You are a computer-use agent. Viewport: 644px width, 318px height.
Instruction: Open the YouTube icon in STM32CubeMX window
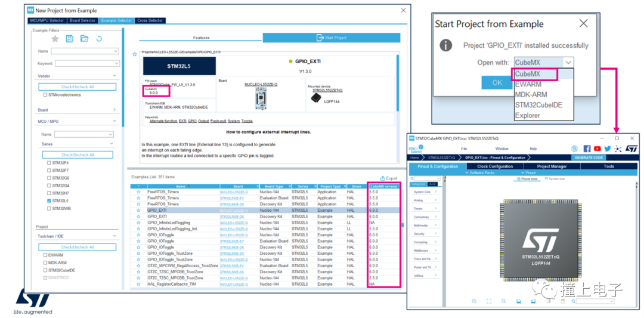tap(597, 149)
